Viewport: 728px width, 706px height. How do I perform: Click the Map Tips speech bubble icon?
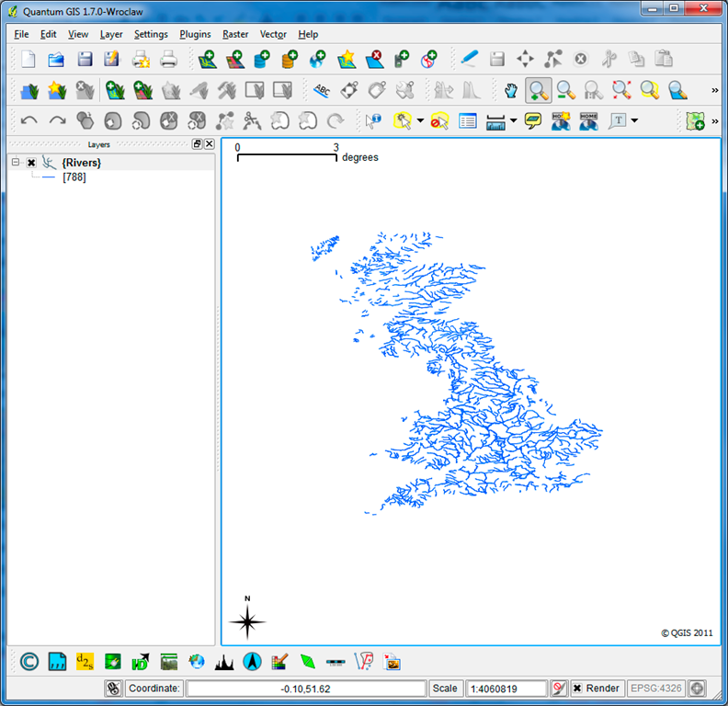(533, 121)
